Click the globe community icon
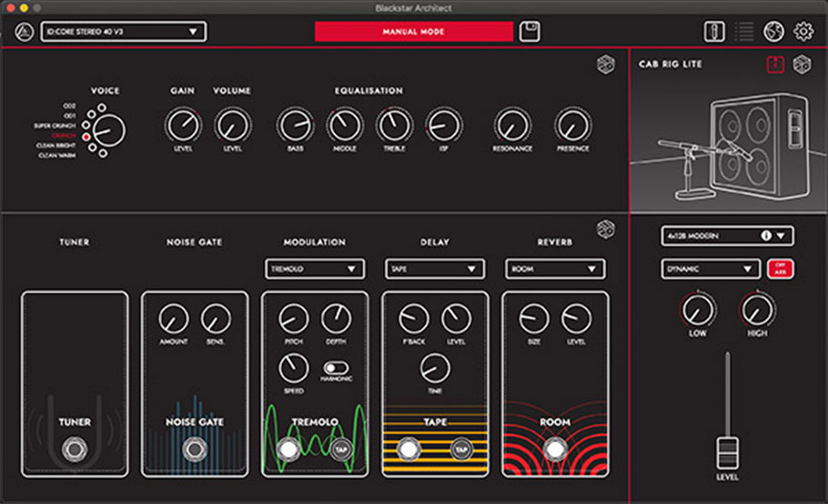 (773, 32)
